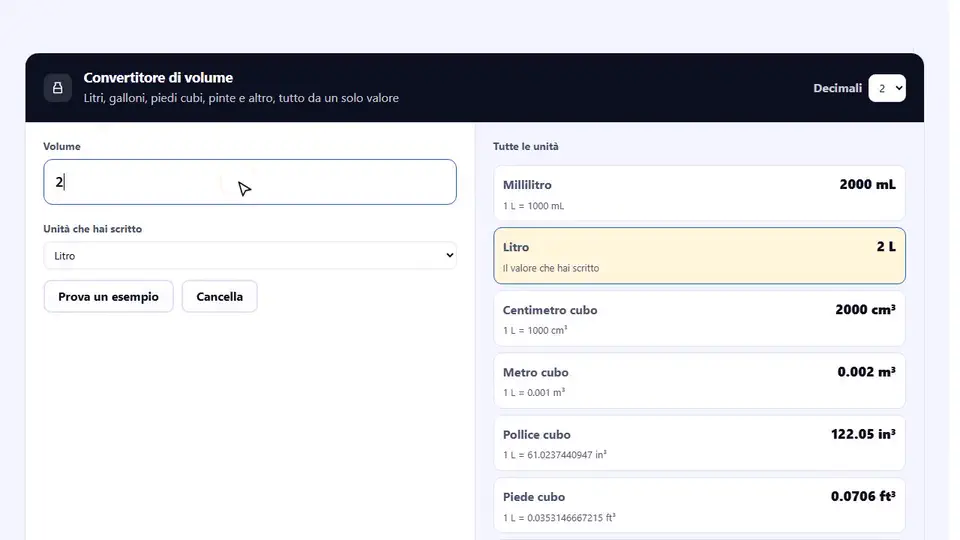Select the Piede cubo result card
The width and height of the screenshot is (960, 540).
click(x=699, y=505)
